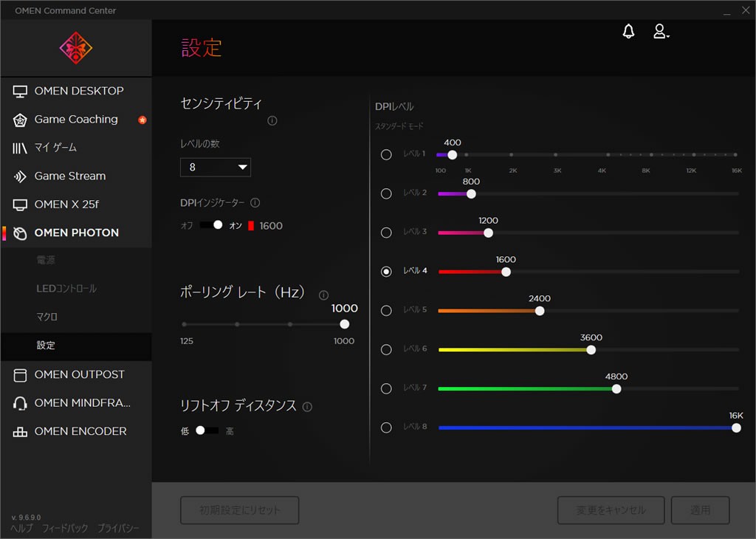Open notifications bell icon

tap(628, 31)
